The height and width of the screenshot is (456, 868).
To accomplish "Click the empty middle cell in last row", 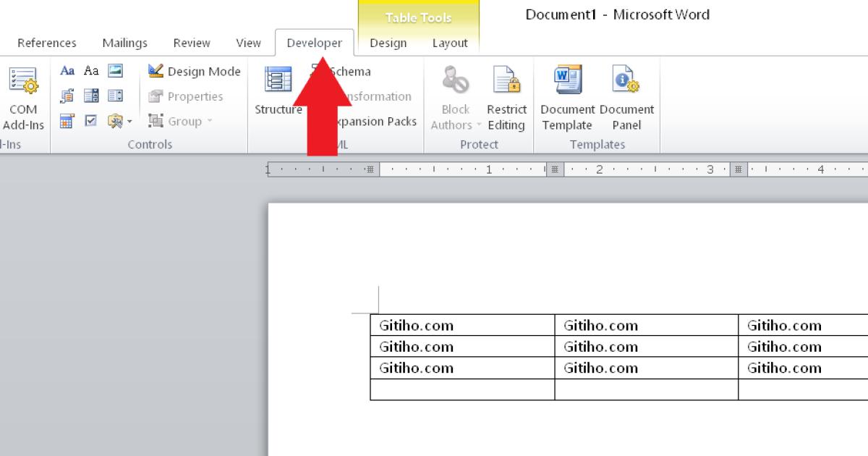I will point(647,389).
